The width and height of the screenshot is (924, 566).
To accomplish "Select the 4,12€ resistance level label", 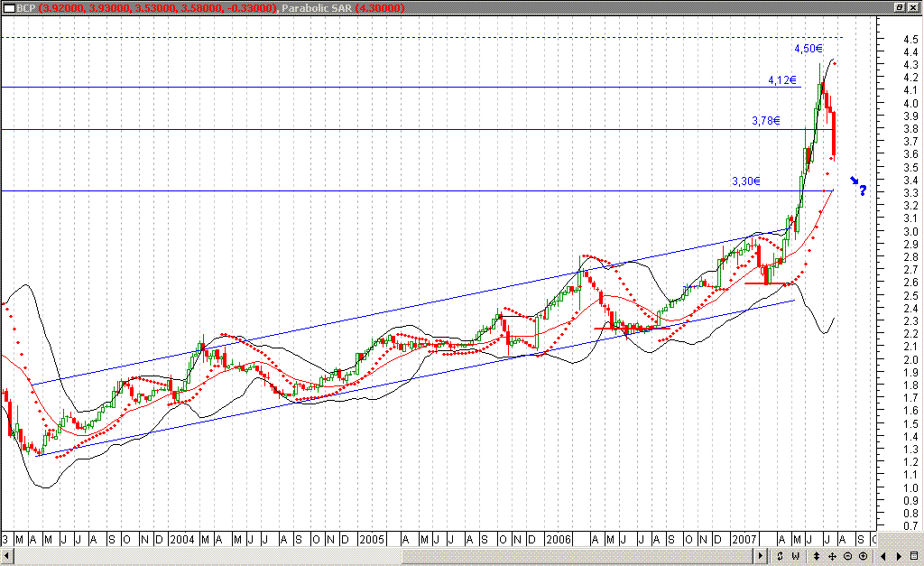I will click(x=781, y=80).
